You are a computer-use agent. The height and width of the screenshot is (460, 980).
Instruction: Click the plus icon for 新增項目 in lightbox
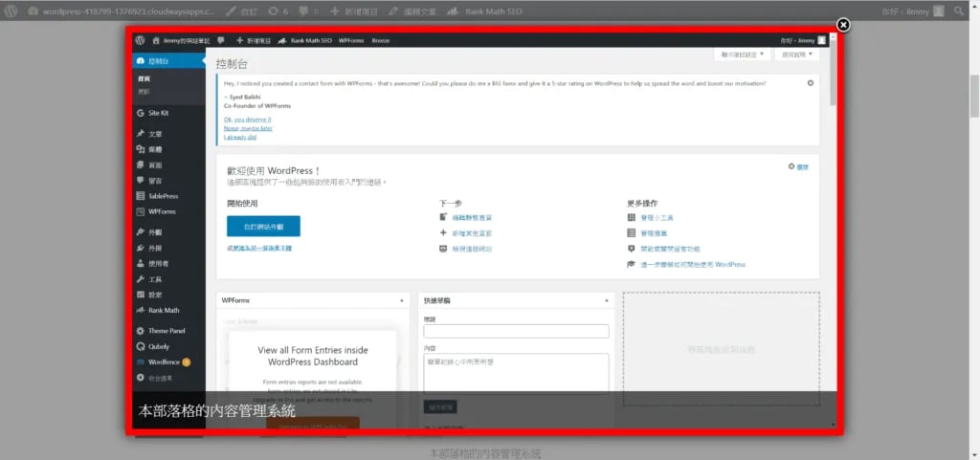239,40
